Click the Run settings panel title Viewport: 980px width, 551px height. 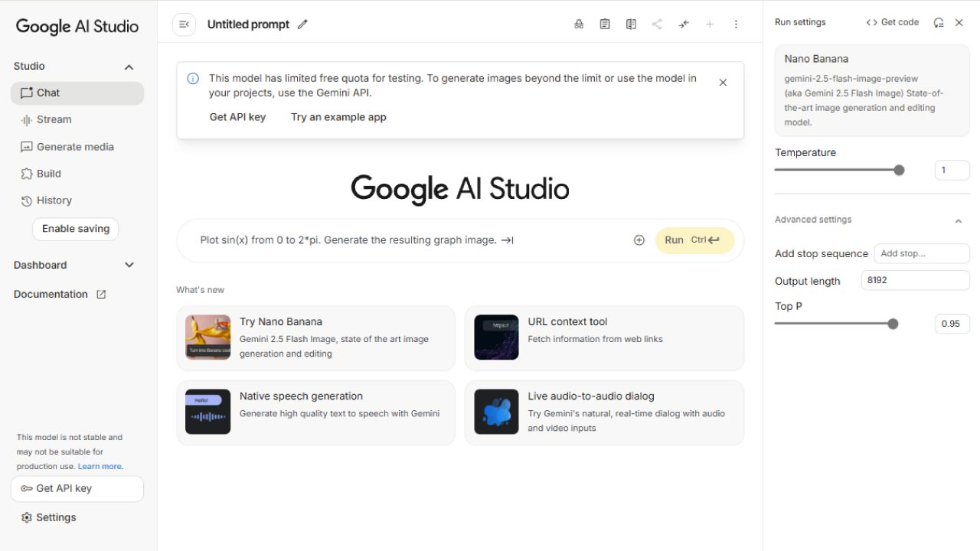[x=800, y=22]
